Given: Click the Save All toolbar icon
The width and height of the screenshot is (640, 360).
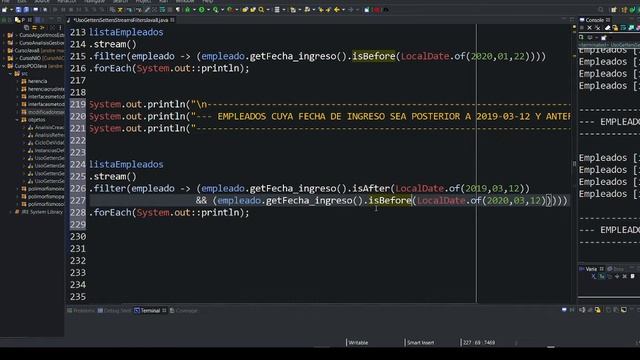Looking at the screenshot, I should coord(26,9).
